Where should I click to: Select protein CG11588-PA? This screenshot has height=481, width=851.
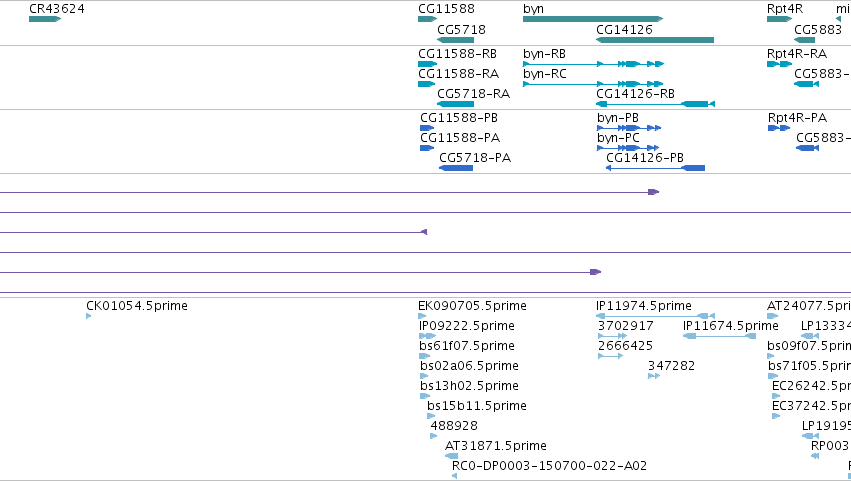(460, 138)
